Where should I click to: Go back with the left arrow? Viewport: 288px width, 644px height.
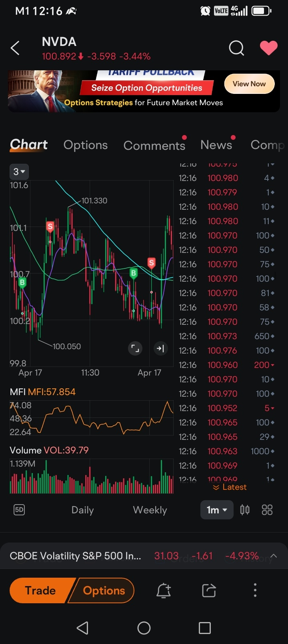click(x=15, y=48)
